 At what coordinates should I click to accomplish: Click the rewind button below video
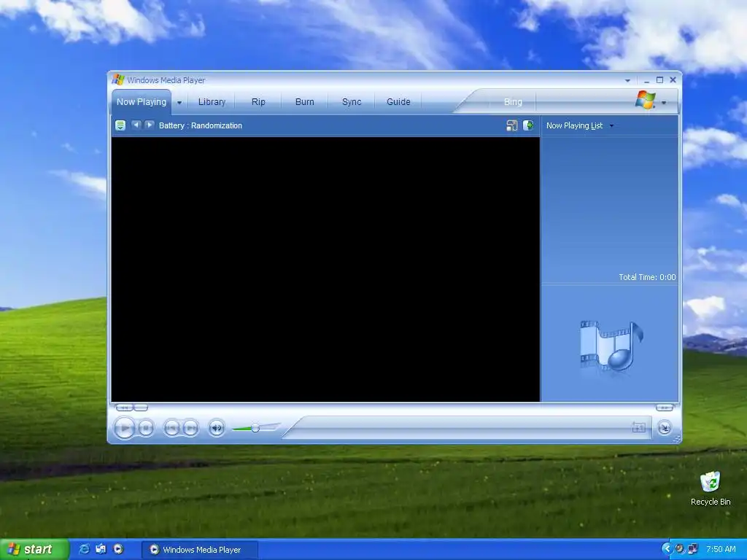(x=124, y=408)
